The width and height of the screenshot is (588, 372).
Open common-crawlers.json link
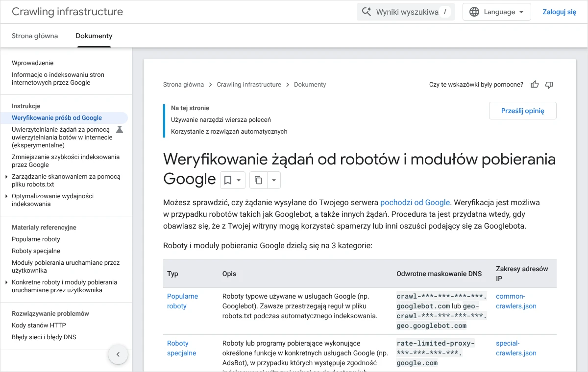[516, 301]
